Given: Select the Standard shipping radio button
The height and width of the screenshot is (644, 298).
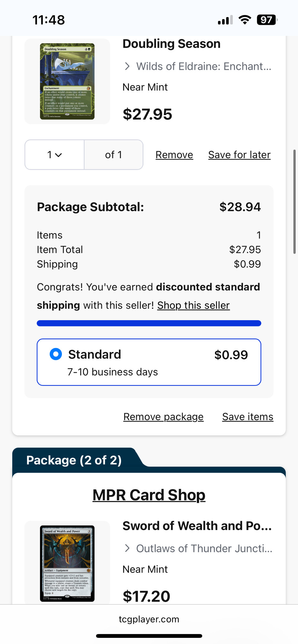Looking at the screenshot, I should (56, 354).
